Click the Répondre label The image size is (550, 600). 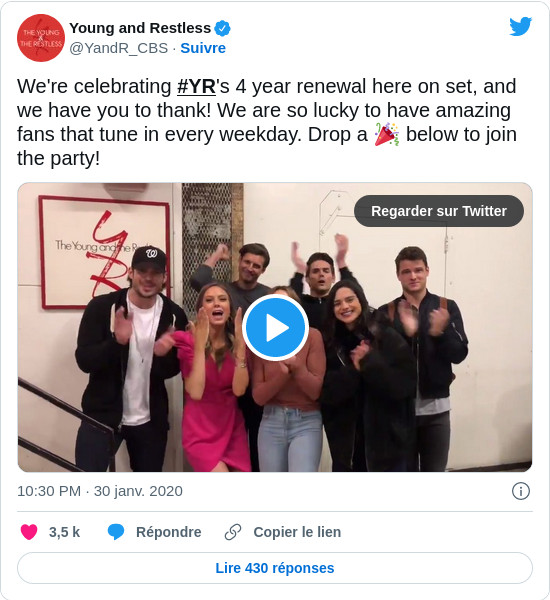pos(169,532)
